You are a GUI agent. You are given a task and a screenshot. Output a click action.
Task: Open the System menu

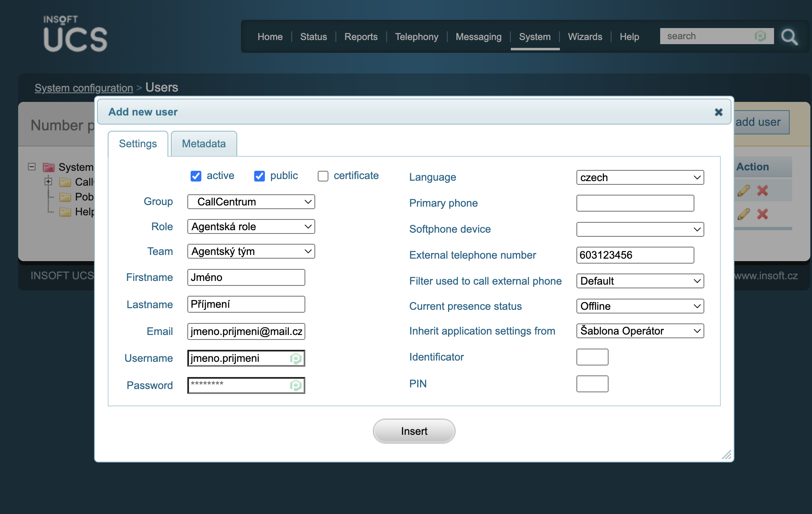coord(535,37)
